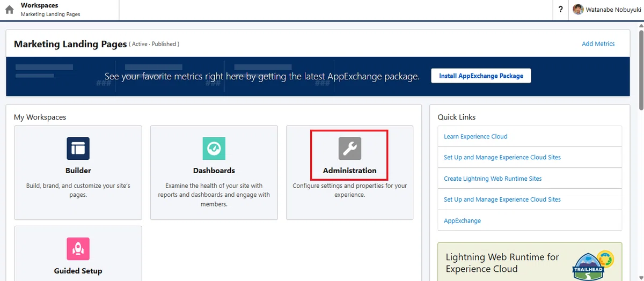Open Learn Experience Cloud quick link
This screenshot has width=644, height=281.
(475, 136)
